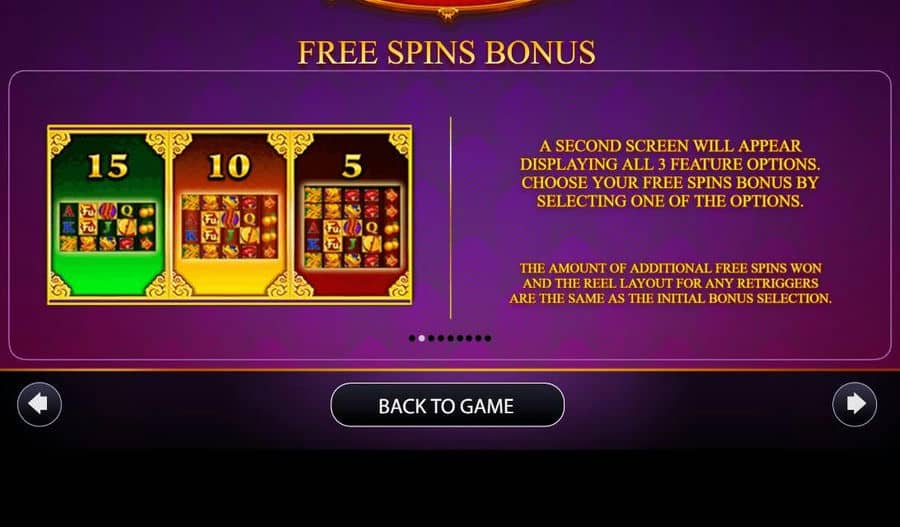The height and width of the screenshot is (527, 900).
Task: Select the first pagination dot
Action: point(412,338)
